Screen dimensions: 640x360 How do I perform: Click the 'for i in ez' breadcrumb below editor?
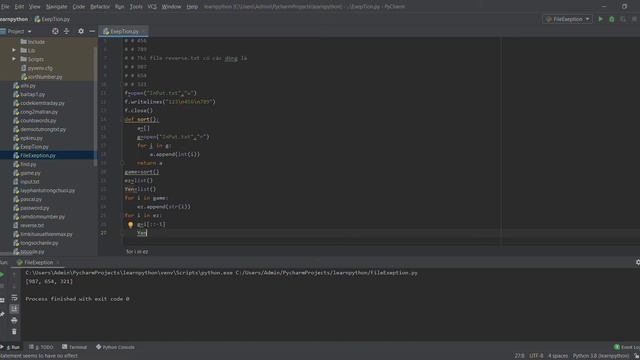click(x=137, y=252)
